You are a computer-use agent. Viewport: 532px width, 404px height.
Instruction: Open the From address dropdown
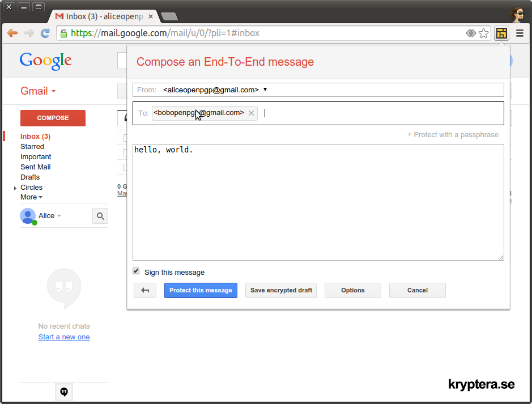tap(265, 90)
